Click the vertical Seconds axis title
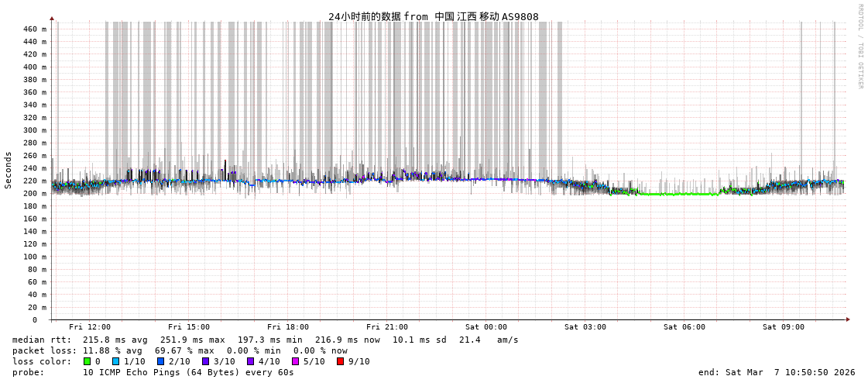The image size is (868, 383). click(x=9, y=170)
